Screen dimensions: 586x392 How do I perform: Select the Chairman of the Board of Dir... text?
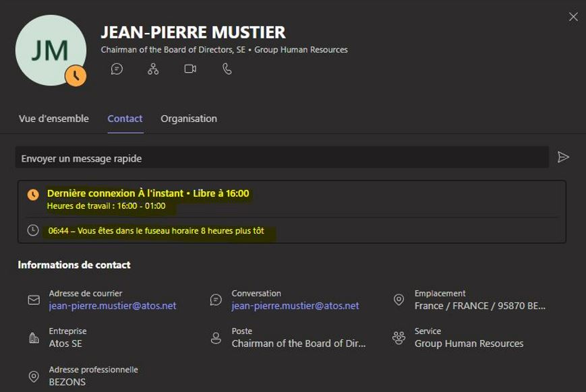[299, 344]
